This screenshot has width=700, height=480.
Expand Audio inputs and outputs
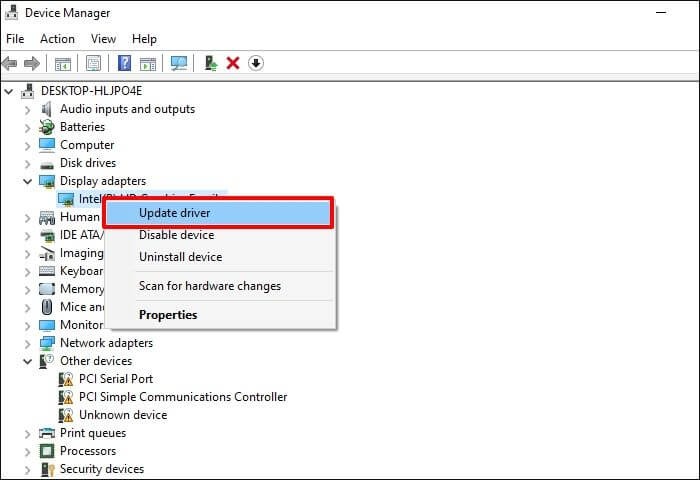[x=28, y=109]
